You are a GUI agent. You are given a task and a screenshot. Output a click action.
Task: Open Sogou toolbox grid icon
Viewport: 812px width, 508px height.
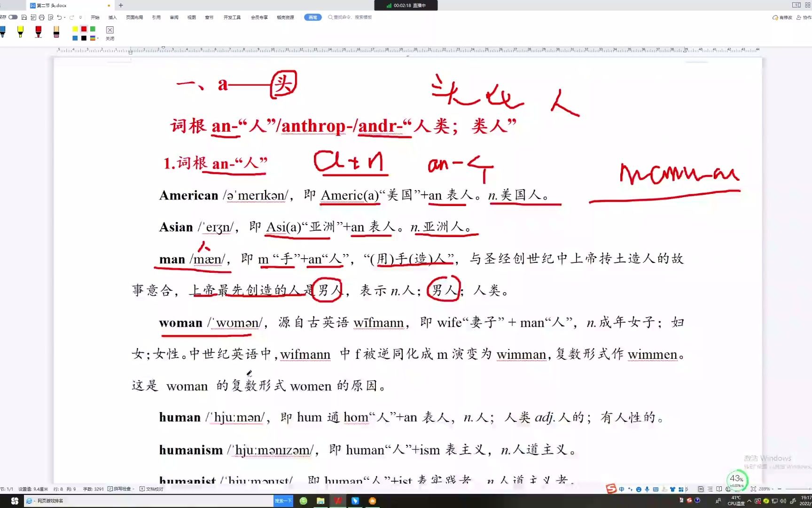(681, 489)
